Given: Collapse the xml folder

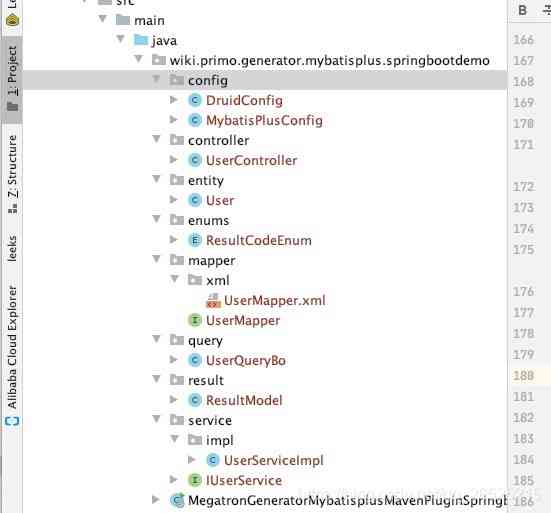Looking at the screenshot, I should click(x=174, y=279).
